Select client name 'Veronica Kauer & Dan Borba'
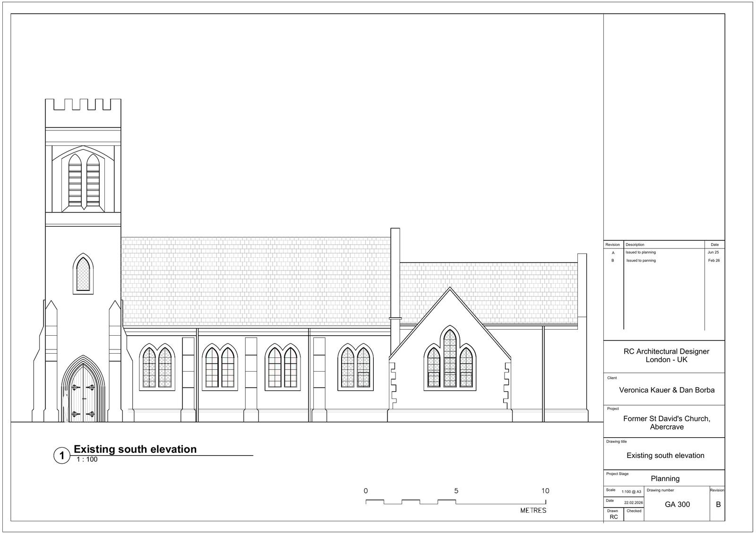 point(666,390)
